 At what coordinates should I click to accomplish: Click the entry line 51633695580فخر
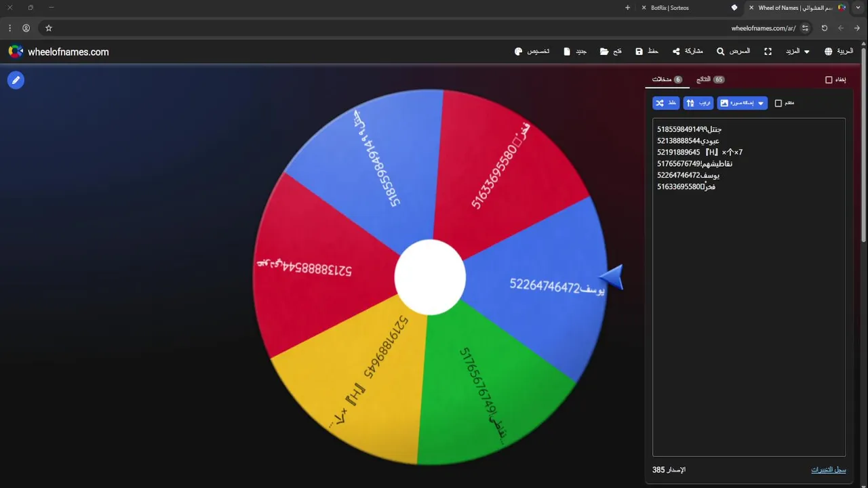point(686,187)
